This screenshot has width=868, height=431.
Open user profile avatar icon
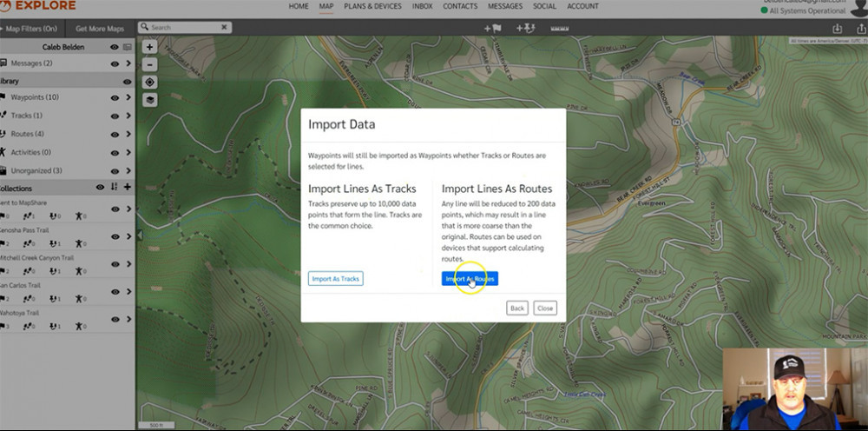pos(859,9)
